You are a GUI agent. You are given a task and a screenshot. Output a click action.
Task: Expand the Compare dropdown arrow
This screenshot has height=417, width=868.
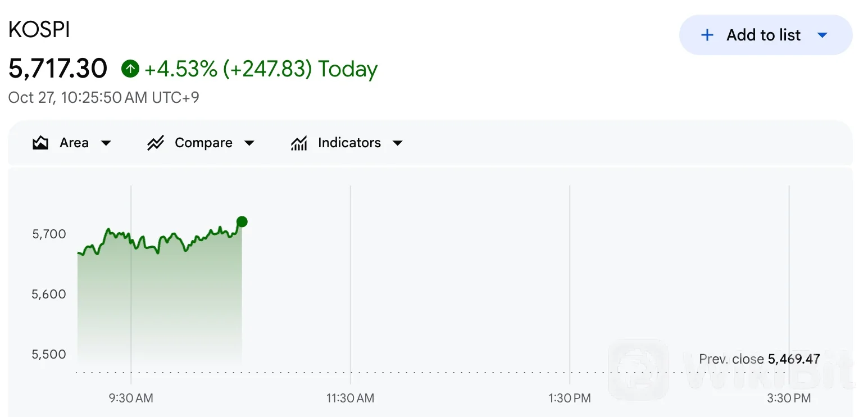[249, 143]
